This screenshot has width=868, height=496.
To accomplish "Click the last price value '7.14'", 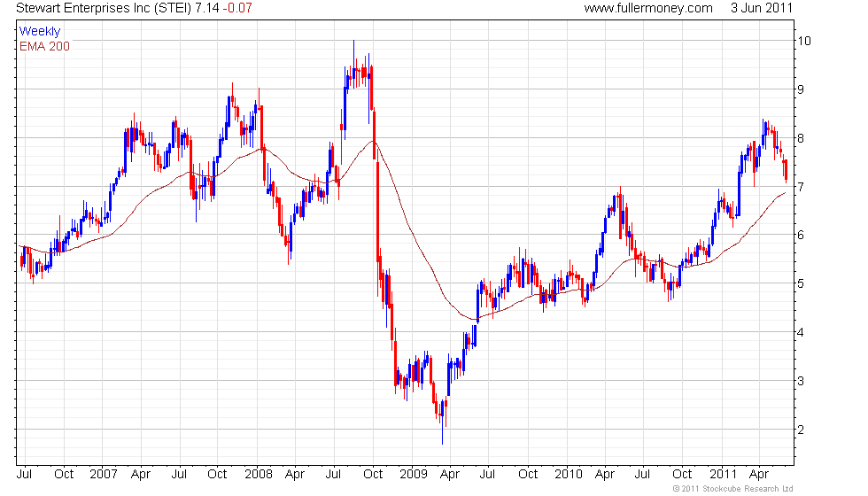I will tap(207, 8).
